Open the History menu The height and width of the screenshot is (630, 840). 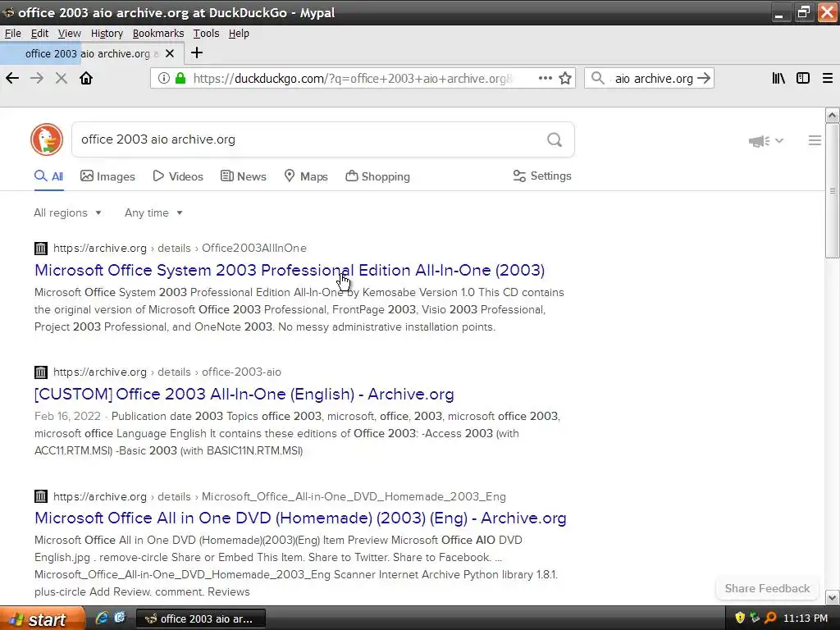(x=107, y=33)
